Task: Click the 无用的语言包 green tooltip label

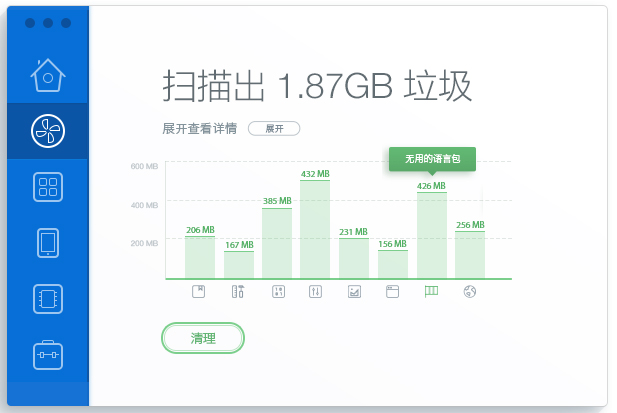Action: pos(432,158)
